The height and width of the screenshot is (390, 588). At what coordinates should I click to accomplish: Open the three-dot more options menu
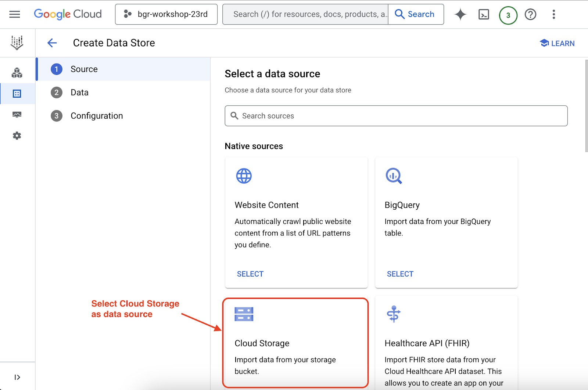pyautogui.click(x=553, y=14)
